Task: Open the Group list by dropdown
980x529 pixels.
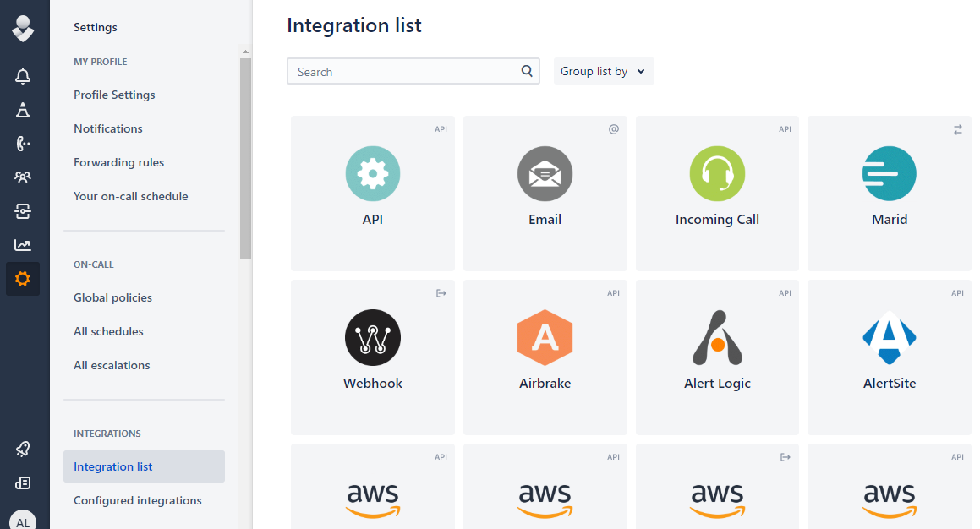Action: point(604,71)
